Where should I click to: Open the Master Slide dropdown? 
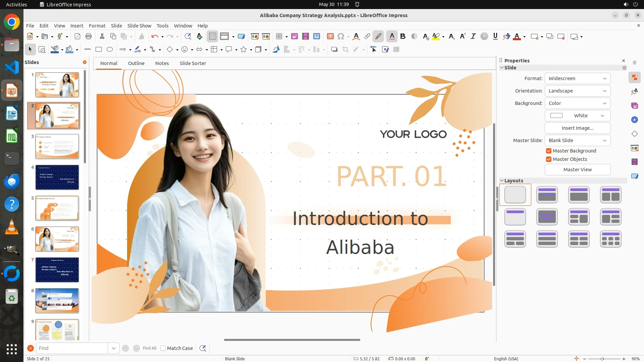point(577,140)
